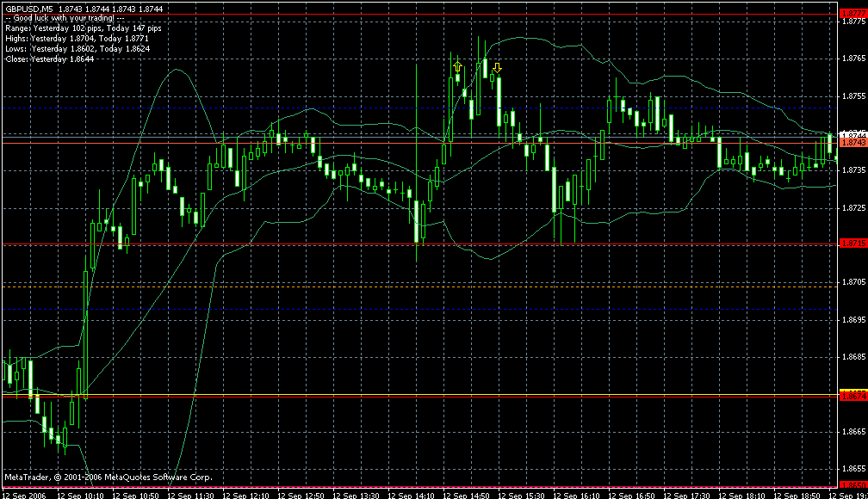Click the red 1.8777 price label
868x499 pixels.
tap(853, 13)
